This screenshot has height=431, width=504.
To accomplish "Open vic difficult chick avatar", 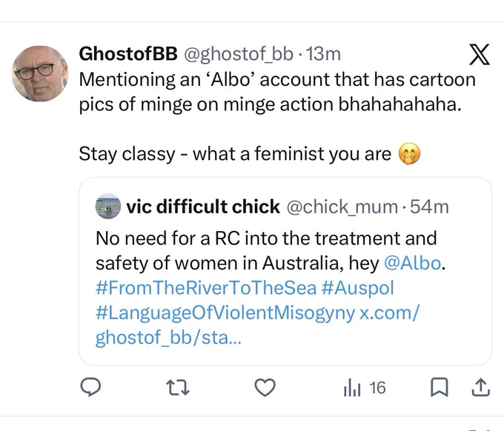I will coord(108,206).
